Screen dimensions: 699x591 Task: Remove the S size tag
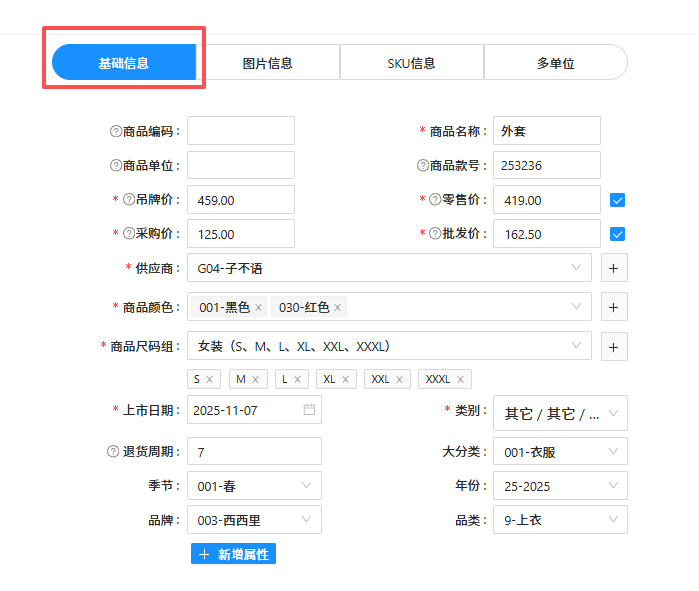coord(210,379)
